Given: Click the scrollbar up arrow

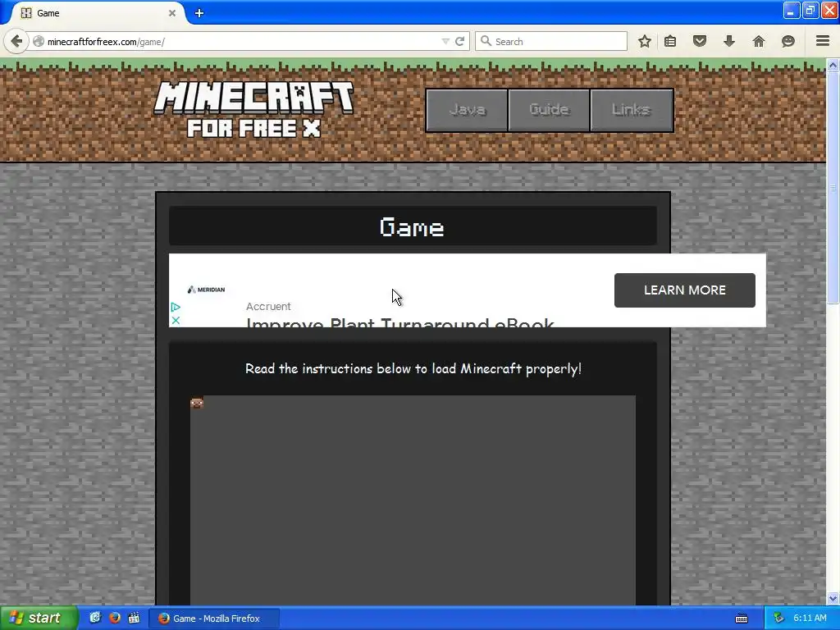Looking at the screenshot, I should 833,66.
